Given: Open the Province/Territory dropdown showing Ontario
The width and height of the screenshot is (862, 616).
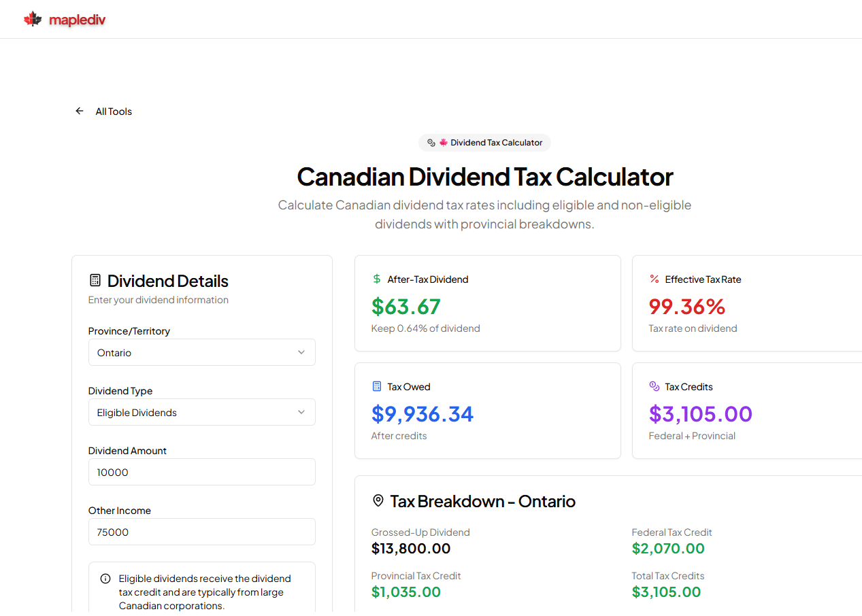Looking at the screenshot, I should [x=202, y=352].
